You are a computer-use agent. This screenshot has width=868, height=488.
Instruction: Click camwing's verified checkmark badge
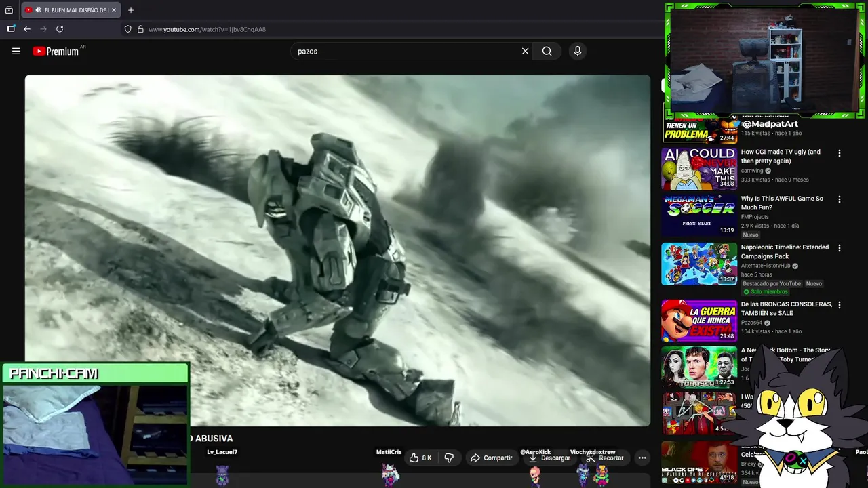768,171
